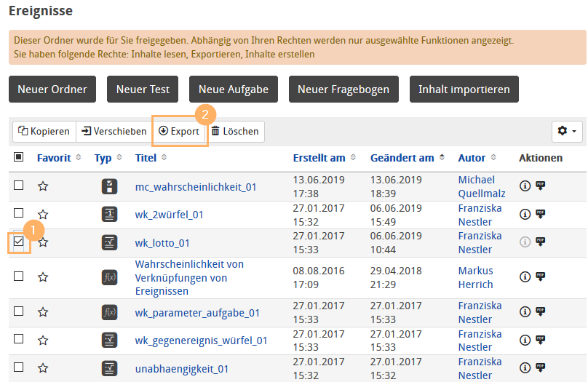Open the wk_lotto_01 title link
588x382 pixels.
pos(162,243)
